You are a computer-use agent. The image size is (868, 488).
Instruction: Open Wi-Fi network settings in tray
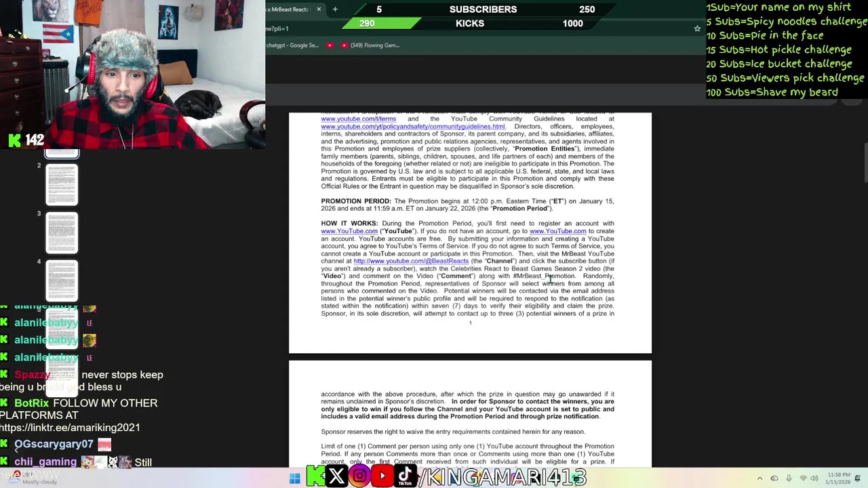[803, 479]
